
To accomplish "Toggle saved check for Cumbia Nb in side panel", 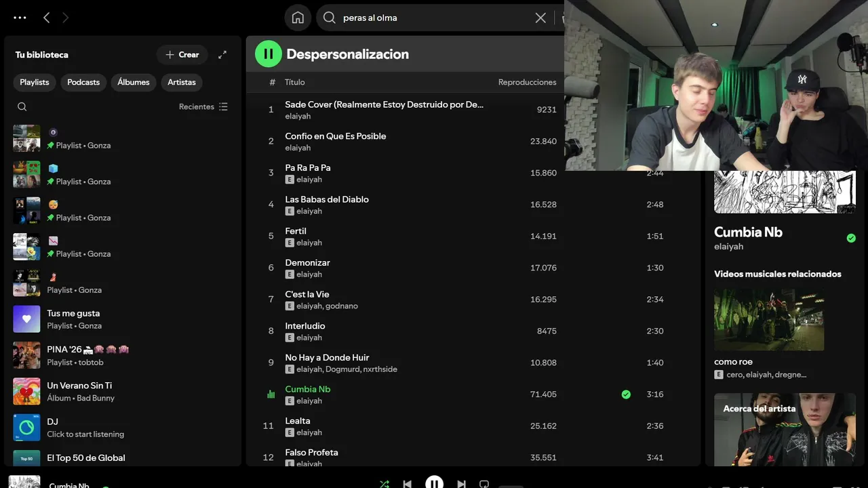I will pos(851,238).
